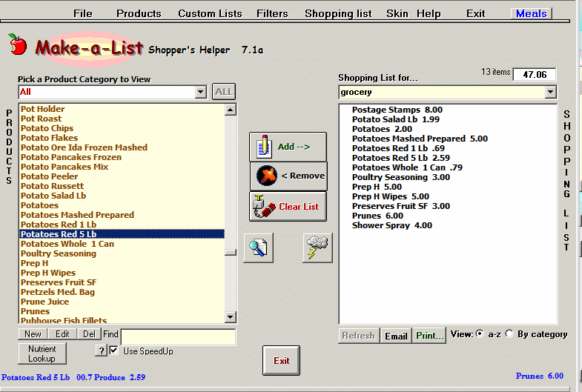Click the products list scroll up arrow
Viewport: 582px width, 392px height.
(231, 110)
